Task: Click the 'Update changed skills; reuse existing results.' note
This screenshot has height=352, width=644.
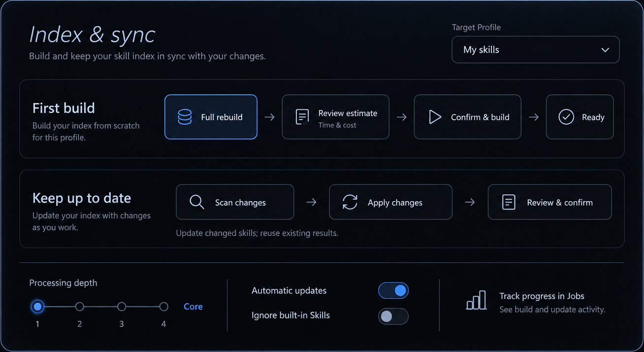Action: pyautogui.click(x=257, y=233)
